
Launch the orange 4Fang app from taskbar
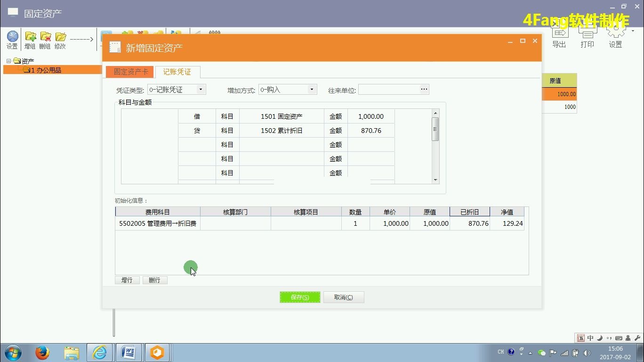pyautogui.click(x=157, y=352)
